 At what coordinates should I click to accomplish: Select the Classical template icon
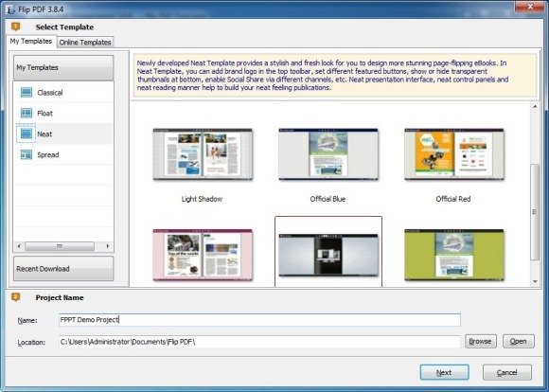click(x=27, y=93)
